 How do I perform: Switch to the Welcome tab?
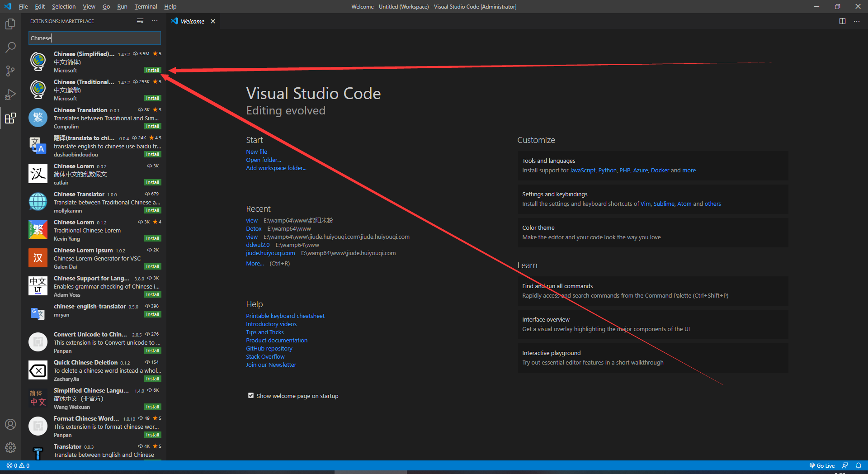point(193,21)
